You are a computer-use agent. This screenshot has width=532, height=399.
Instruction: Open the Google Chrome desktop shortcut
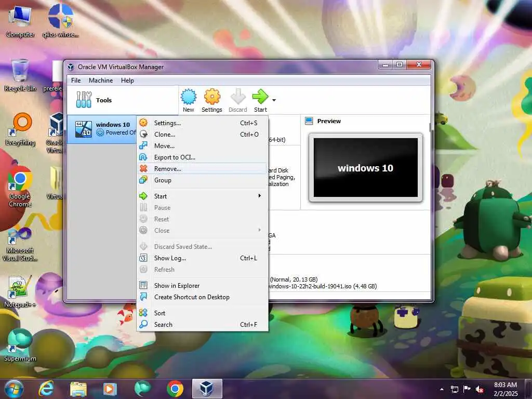click(20, 187)
